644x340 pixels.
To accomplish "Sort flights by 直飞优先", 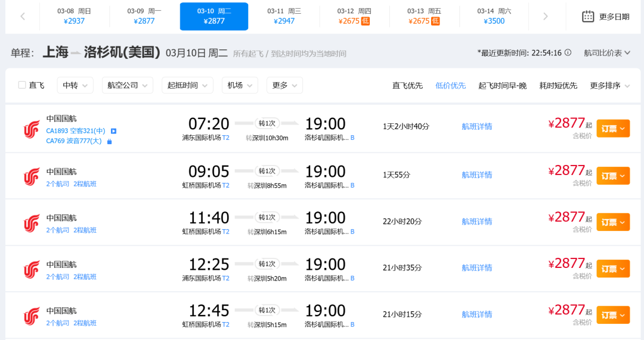I will pyautogui.click(x=407, y=85).
